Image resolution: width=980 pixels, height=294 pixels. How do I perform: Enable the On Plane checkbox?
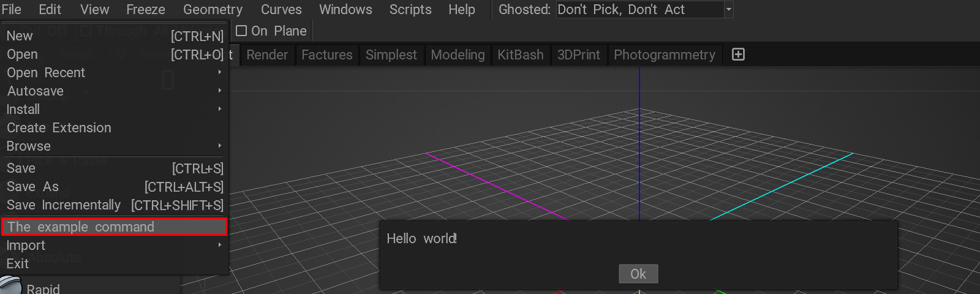(241, 31)
